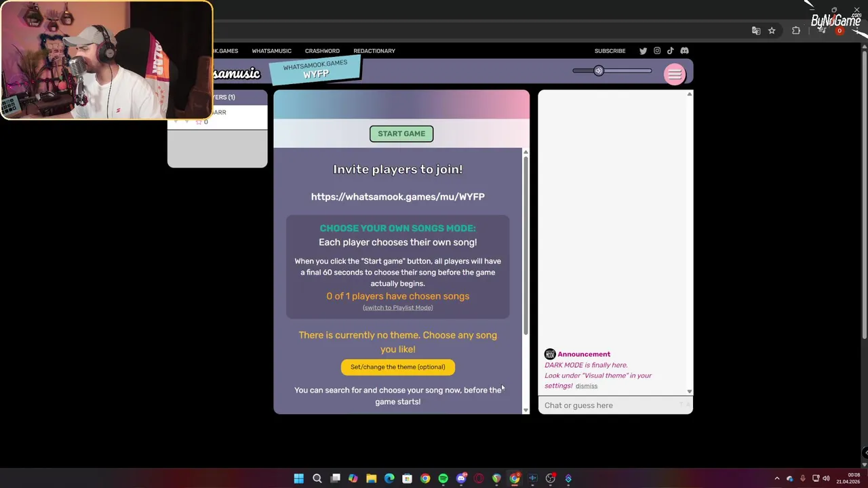Image resolution: width=868 pixels, height=488 pixels.
Task: Open Opera browser from the taskbar
Action: [x=479, y=479]
